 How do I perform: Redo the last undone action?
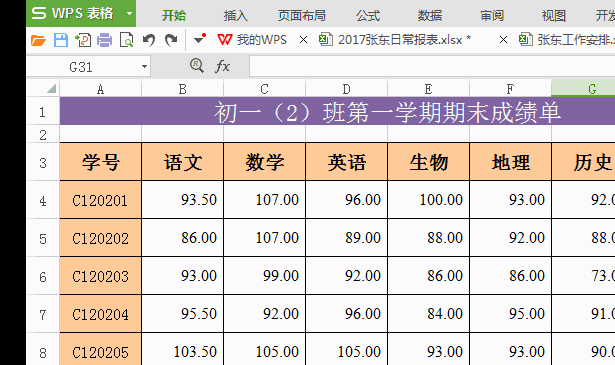[171, 40]
